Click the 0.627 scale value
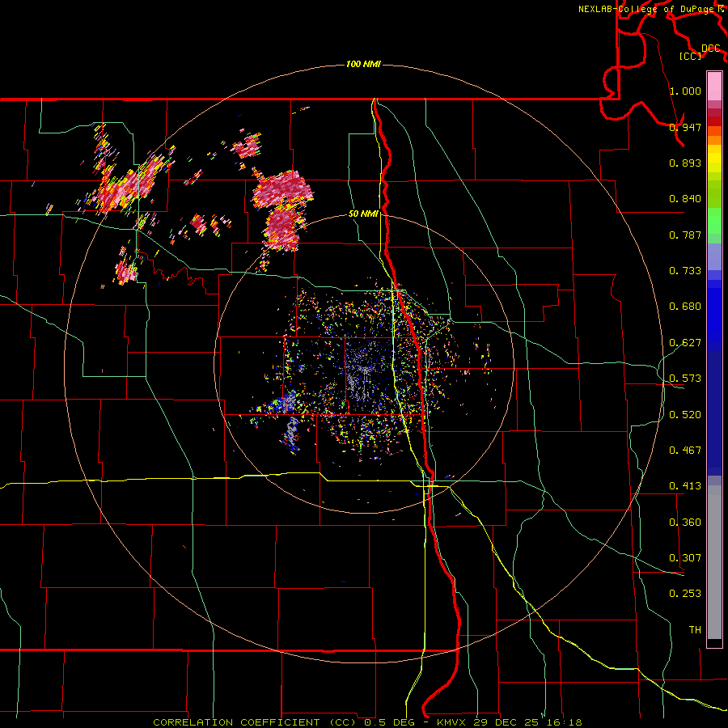The image size is (728, 728). tap(685, 343)
